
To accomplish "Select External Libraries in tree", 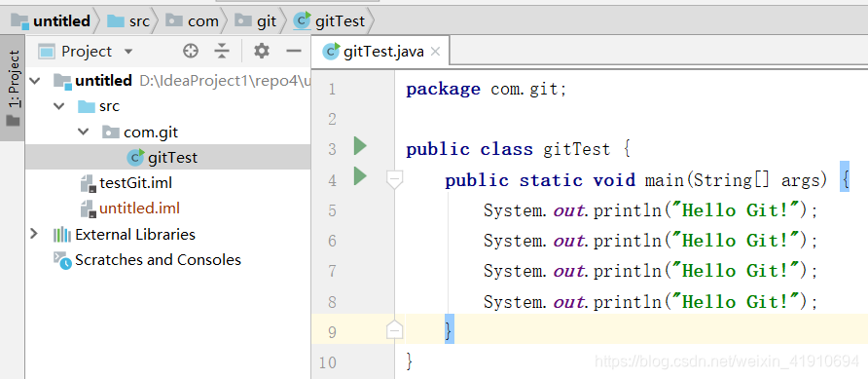I will point(135,234).
